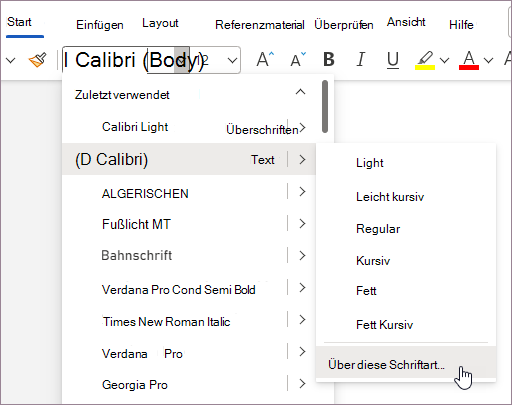This screenshot has width=512, height=405.
Task: Choose the Bahnschrift font
Action: coord(137,255)
